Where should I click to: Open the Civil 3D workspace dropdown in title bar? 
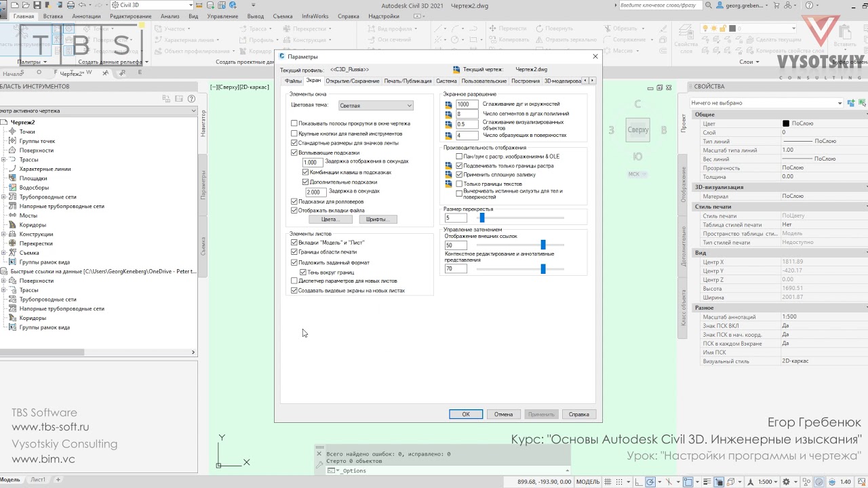coord(152,5)
